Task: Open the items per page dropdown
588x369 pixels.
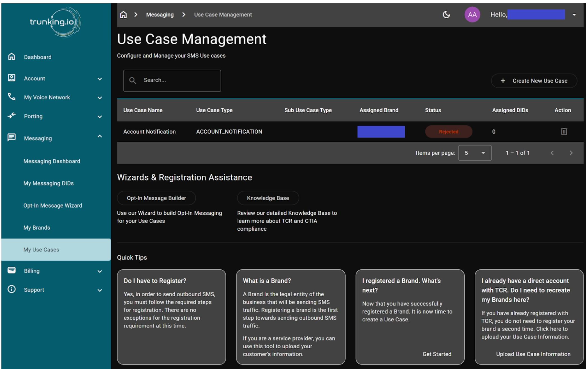Action: pos(475,153)
